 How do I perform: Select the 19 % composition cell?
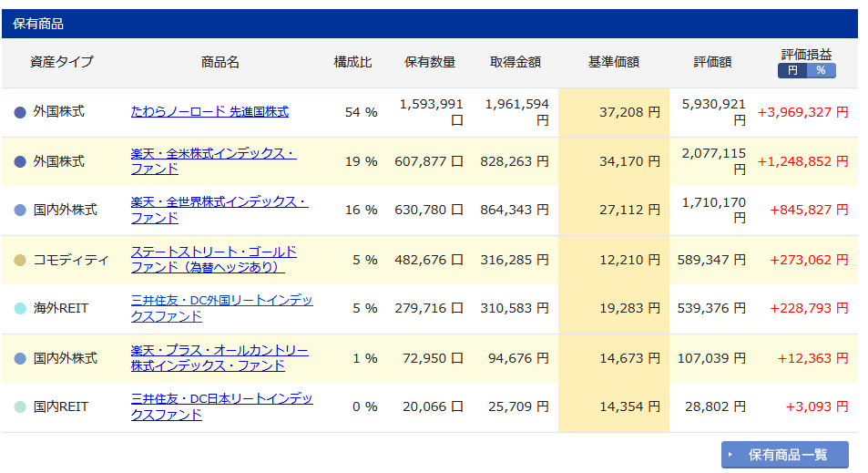click(x=361, y=161)
